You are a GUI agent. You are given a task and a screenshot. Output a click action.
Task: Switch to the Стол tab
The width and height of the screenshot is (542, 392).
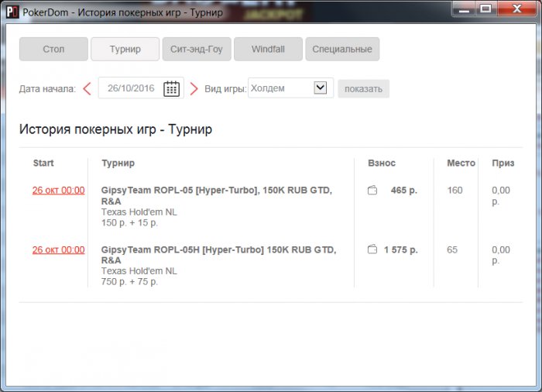click(x=53, y=49)
